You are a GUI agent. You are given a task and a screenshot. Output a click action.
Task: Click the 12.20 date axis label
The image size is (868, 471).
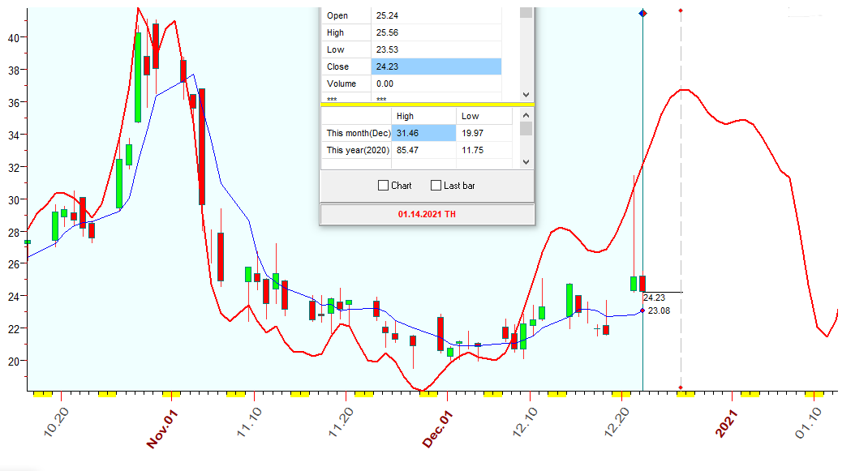(617, 422)
